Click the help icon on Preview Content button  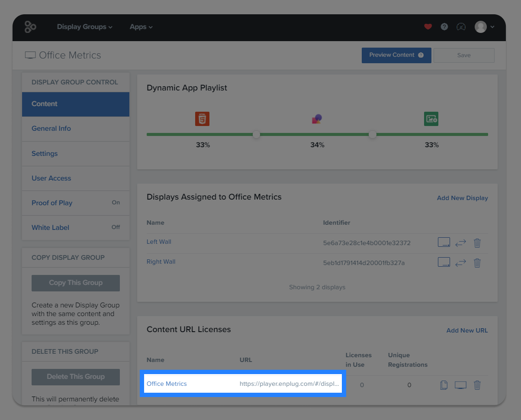coord(421,55)
